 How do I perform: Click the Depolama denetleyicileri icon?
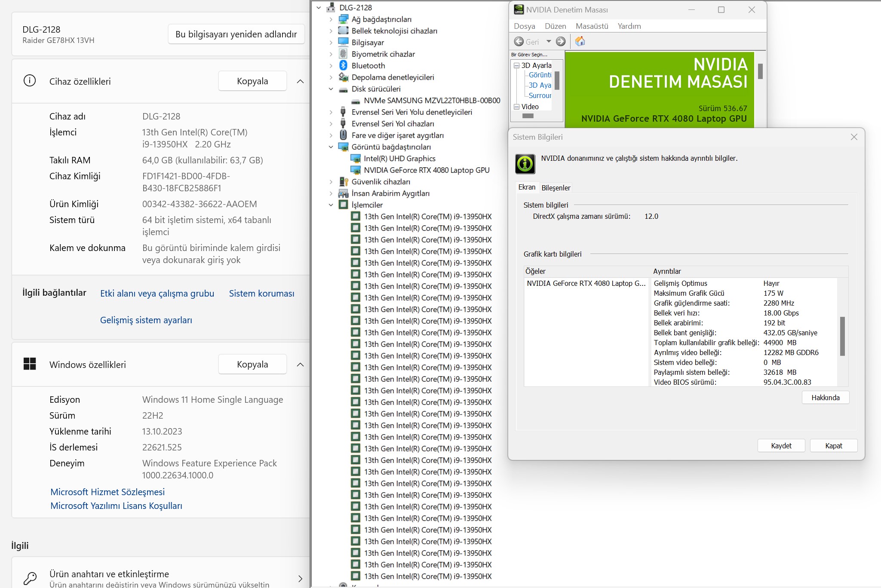tap(343, 77)
